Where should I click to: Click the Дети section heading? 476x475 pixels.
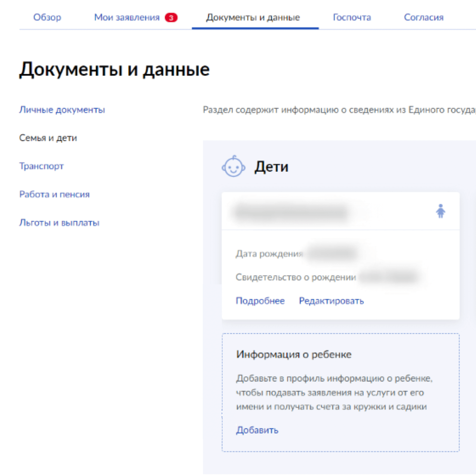point(271,167)
